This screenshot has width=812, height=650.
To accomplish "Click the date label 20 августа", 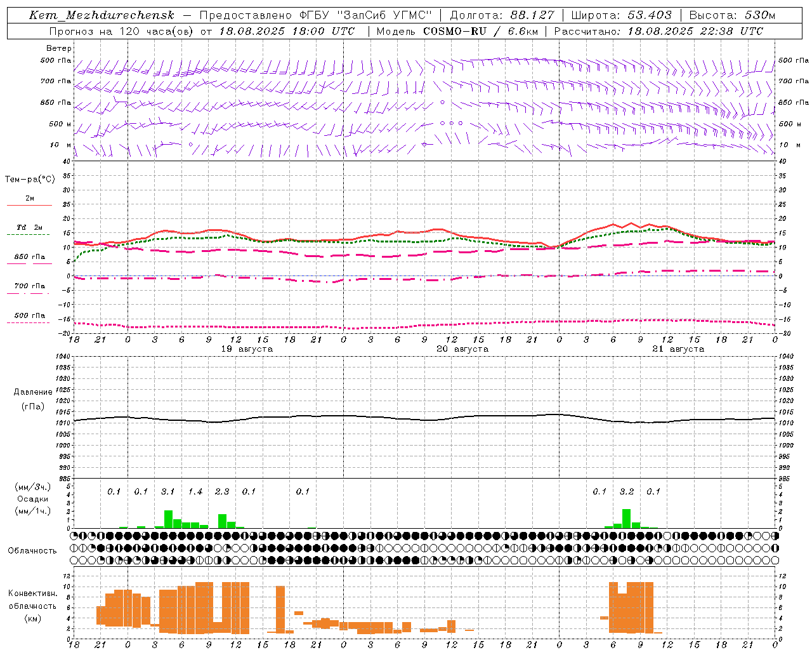I will 462,349.
